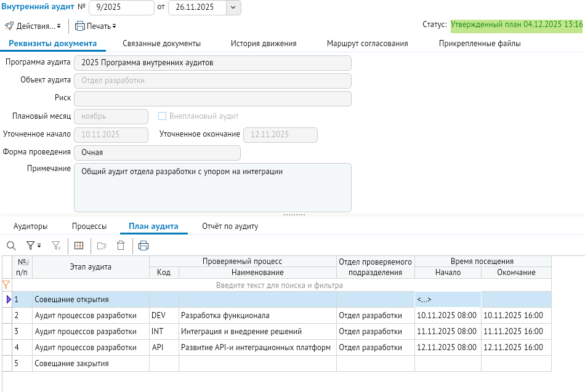Click Интеграция и внедрение решений cell
Viewport: 585px width, 392px height.
coord(257,332)
